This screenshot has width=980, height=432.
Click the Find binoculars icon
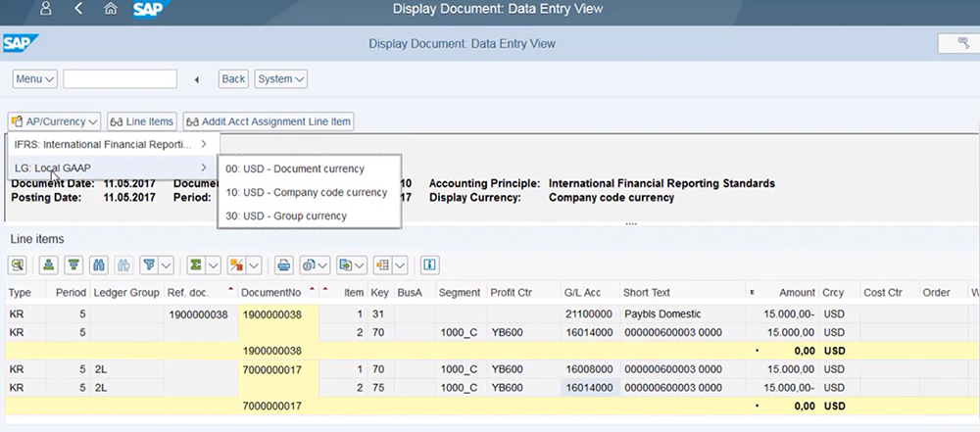[98, 264]
